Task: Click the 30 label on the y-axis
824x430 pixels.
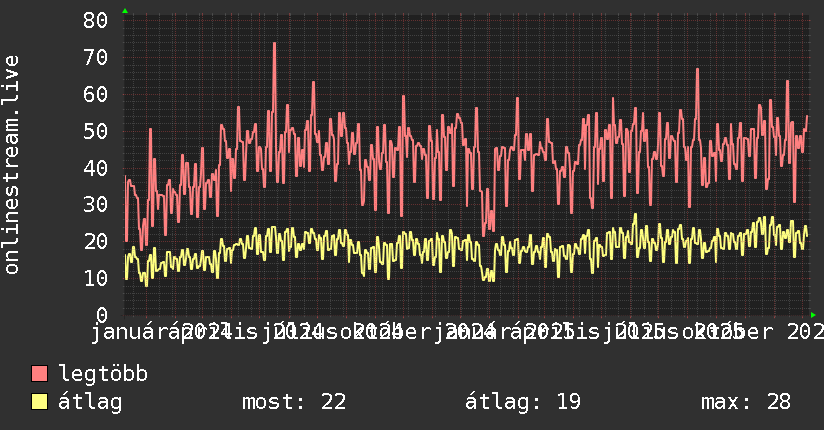Action: [x=95, y=204]
